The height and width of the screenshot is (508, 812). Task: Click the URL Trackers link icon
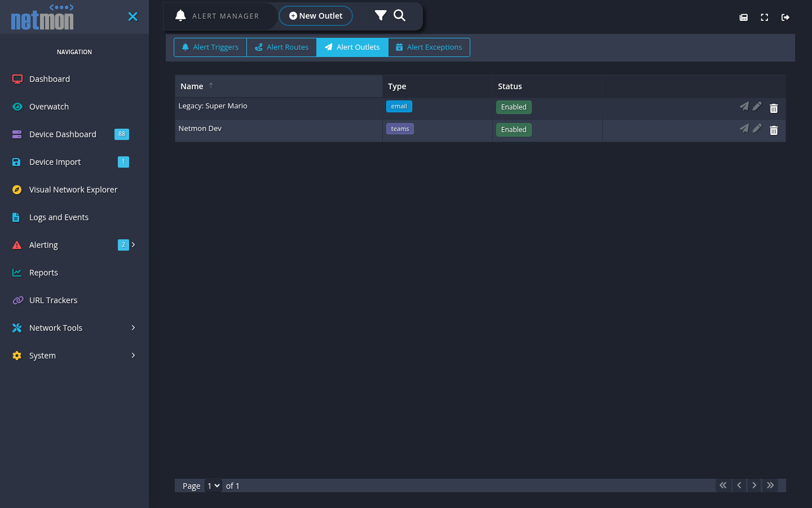tap(17, 300)
